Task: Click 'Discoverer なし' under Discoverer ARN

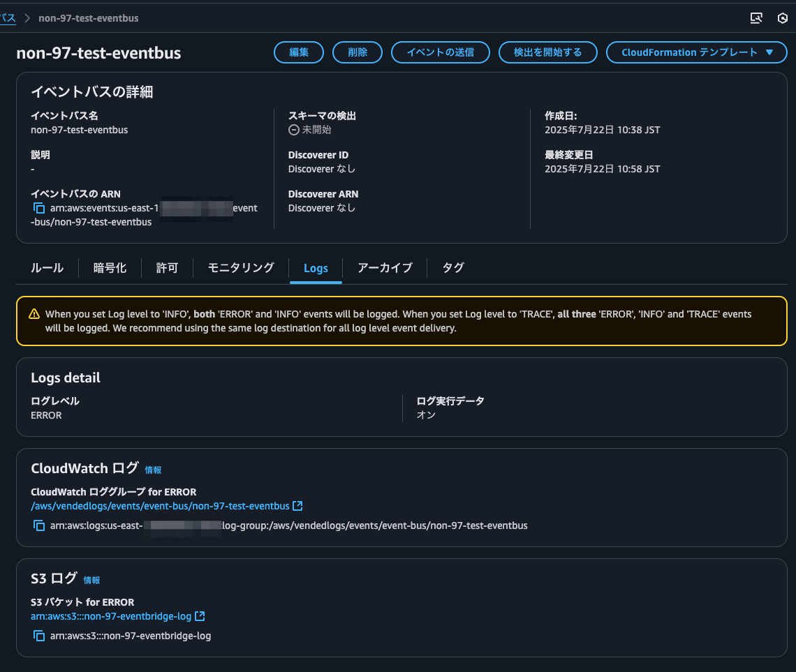Action: (322, 208)
